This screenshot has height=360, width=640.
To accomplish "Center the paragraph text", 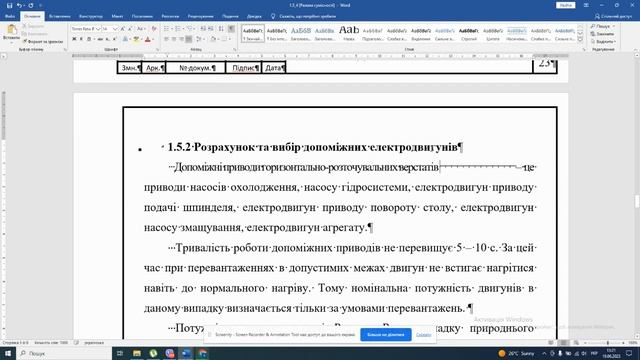I will coord(173,39).
